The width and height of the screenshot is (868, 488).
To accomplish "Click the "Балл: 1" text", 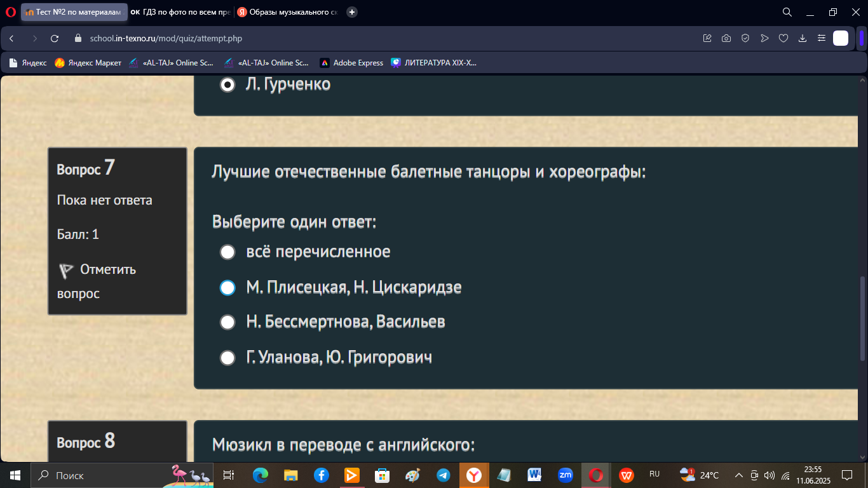I will tap(78, 234).
